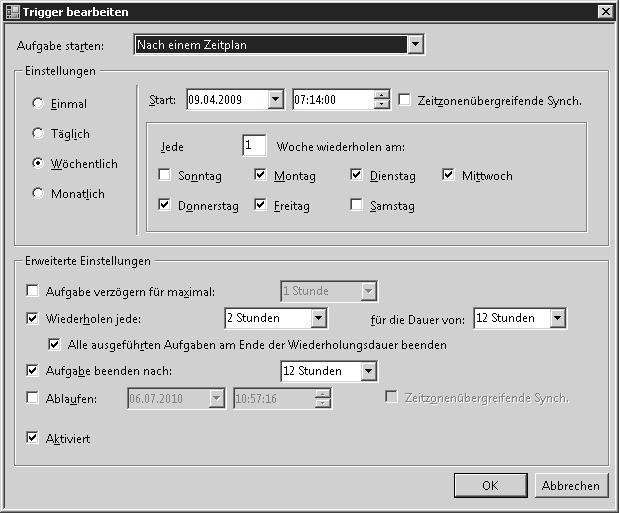Click the Woche wiederholen am label
This screenshot has width=620, height=513.
[341, 147]
